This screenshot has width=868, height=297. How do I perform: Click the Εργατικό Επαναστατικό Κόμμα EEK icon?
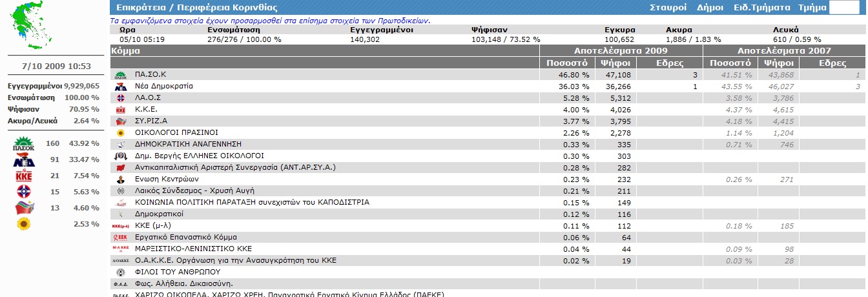pos(121,238)
